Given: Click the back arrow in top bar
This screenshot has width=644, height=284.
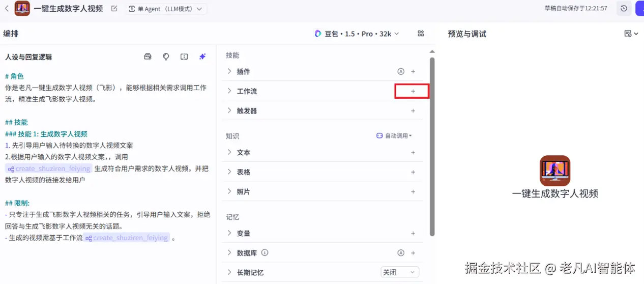Looking at the screenshot, I should [7, 8].
